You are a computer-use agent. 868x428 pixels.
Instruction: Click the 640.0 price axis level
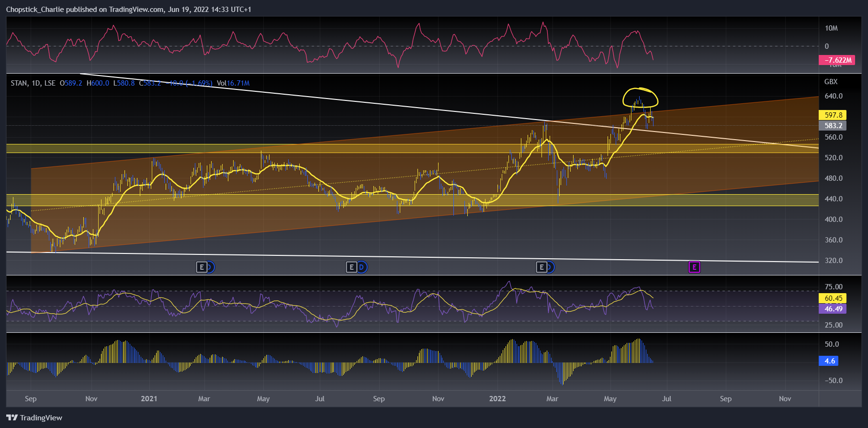(x=834, y=96)
